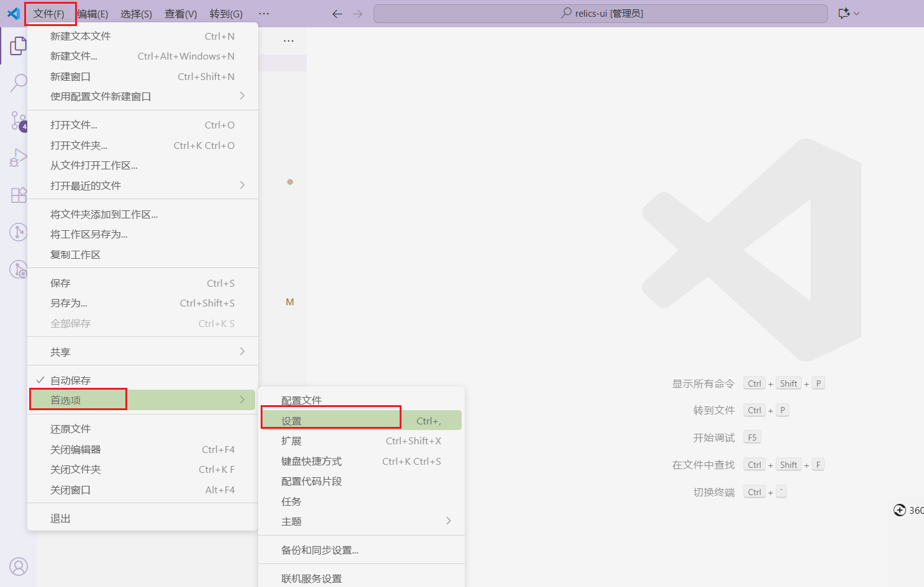Open 联机服务设置 entry

click(361, 578)
